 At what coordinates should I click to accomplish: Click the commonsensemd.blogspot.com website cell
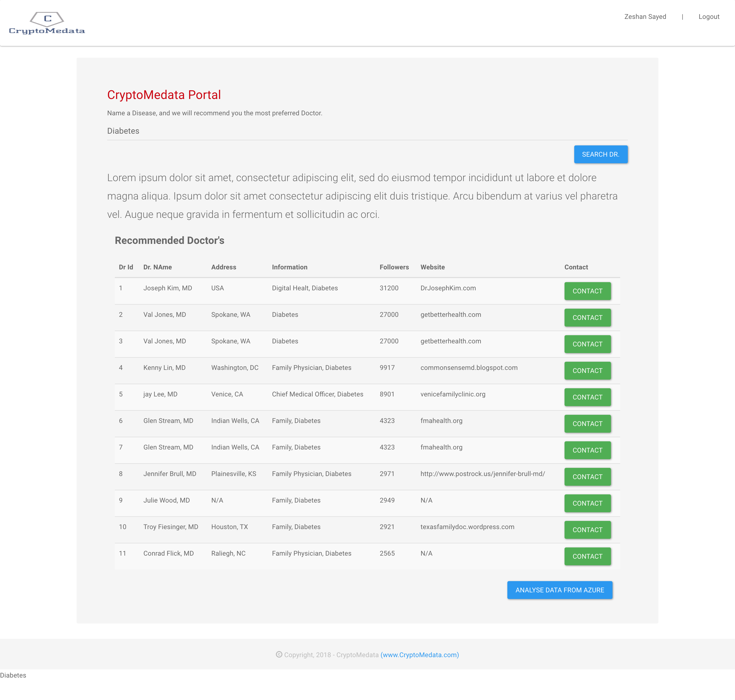469,368
